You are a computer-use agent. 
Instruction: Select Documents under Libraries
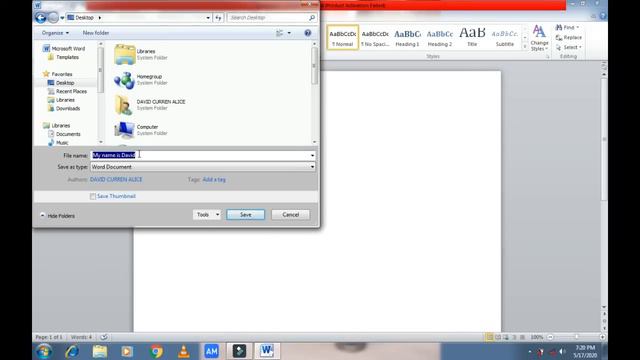pyautogui.click(x=68, y=134)
